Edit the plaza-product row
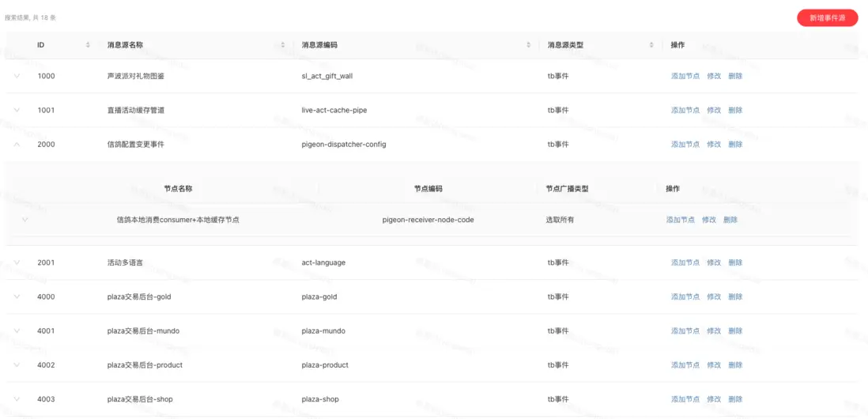 714,365
